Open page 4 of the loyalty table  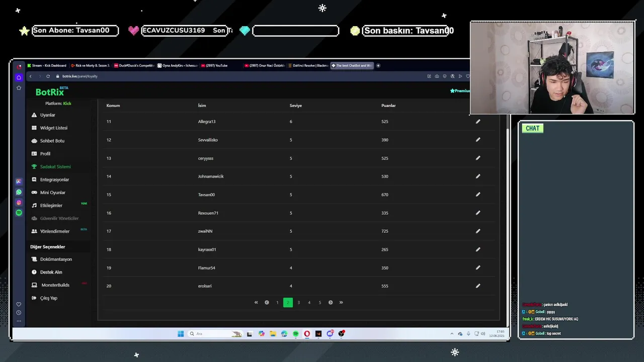[309, 302]
